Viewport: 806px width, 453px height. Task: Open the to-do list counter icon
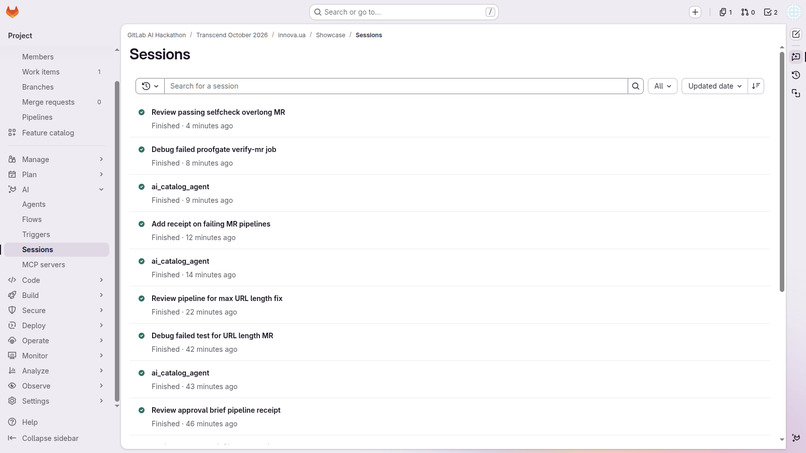[x=771, y=12]
